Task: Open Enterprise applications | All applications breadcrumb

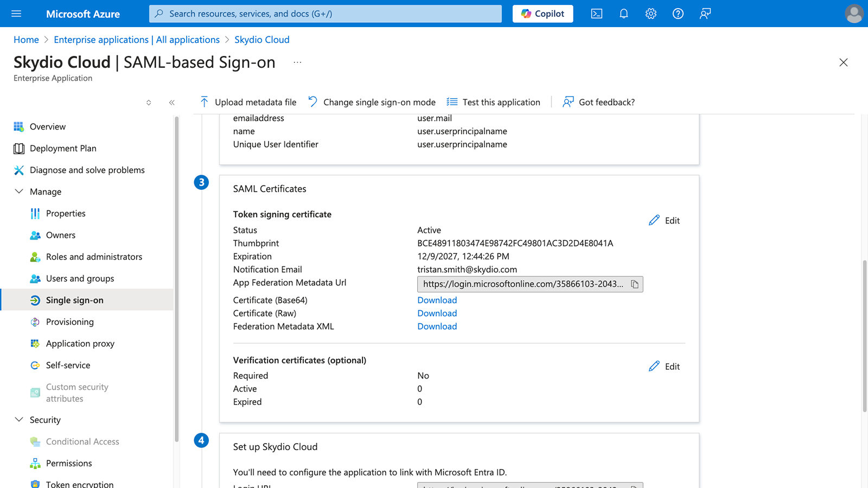Action: (137, 40)
